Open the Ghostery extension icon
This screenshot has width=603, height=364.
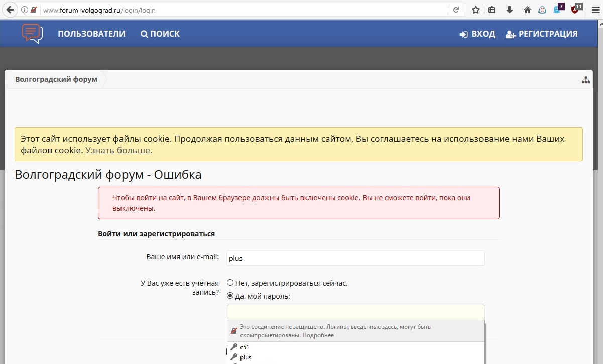(558, 9)
